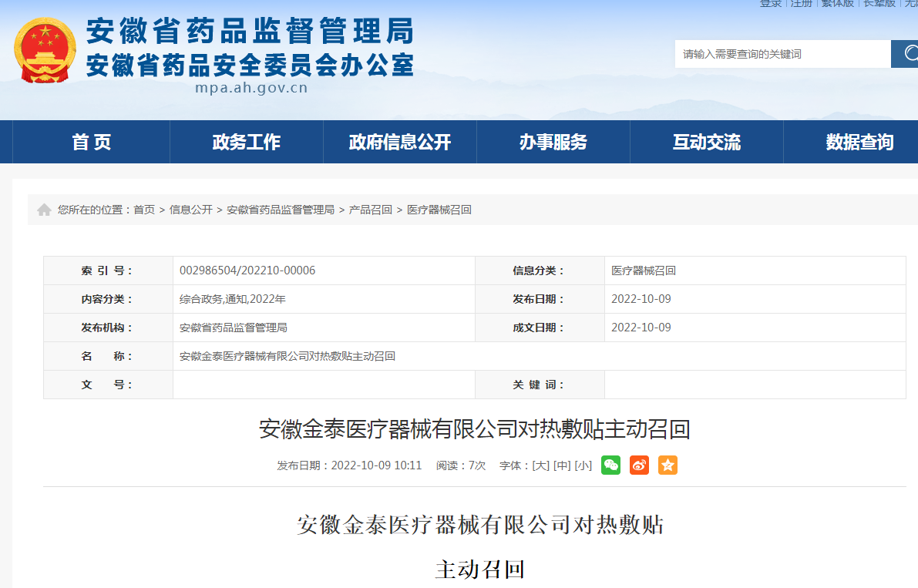Viewport: 918px width, 588px height.
Task: Set font size to small [小]
Action: point(583,465)
